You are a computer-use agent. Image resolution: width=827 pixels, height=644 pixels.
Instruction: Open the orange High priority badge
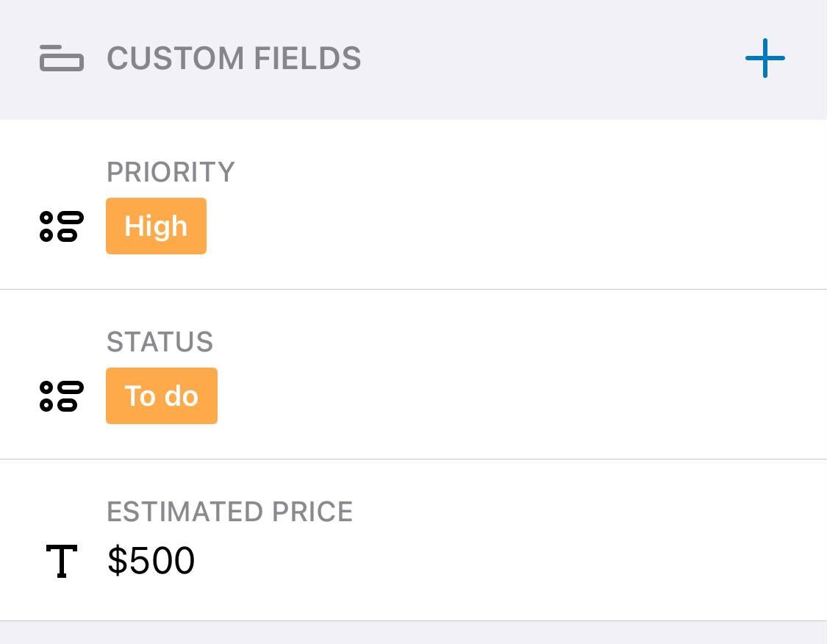[x=156, y=226]
